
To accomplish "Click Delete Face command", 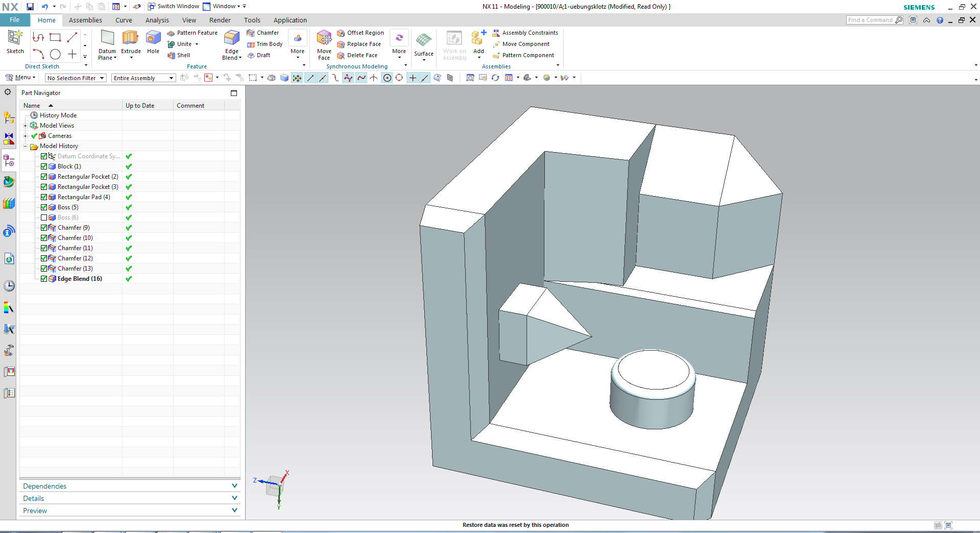I will 357,55.
